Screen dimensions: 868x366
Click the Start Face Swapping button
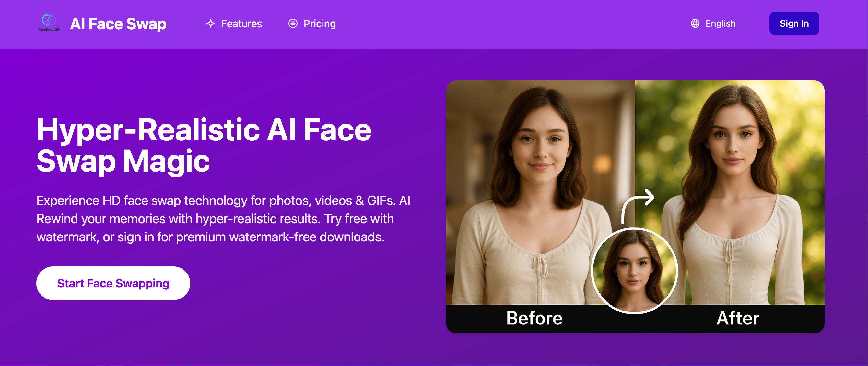tap(113, 283)
